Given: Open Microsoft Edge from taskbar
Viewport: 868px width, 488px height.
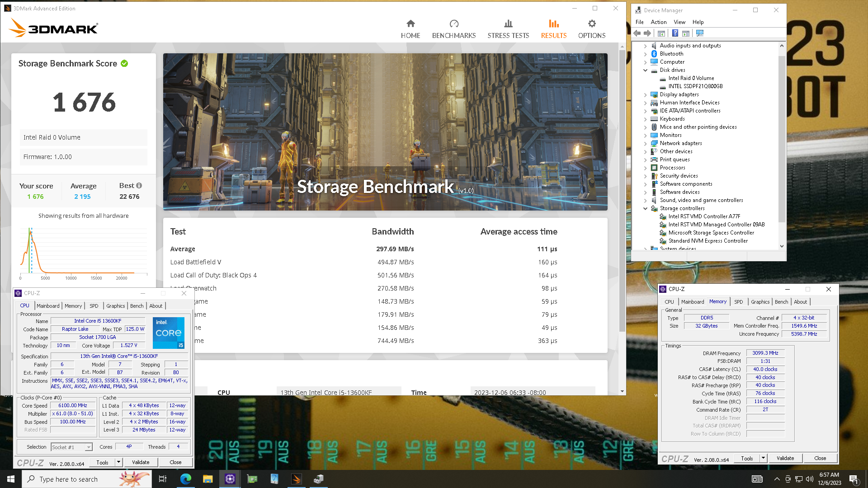Looking at the screenshot, I should click(186, 479).
